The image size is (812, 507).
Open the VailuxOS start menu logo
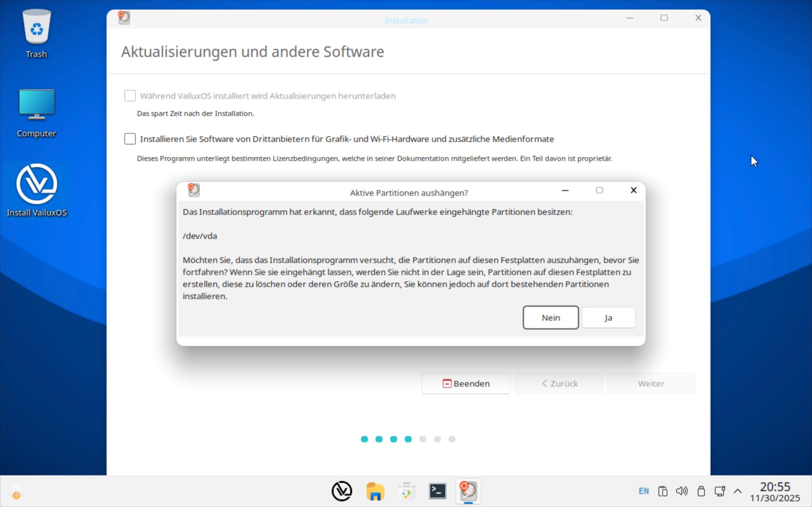[342, 491]
